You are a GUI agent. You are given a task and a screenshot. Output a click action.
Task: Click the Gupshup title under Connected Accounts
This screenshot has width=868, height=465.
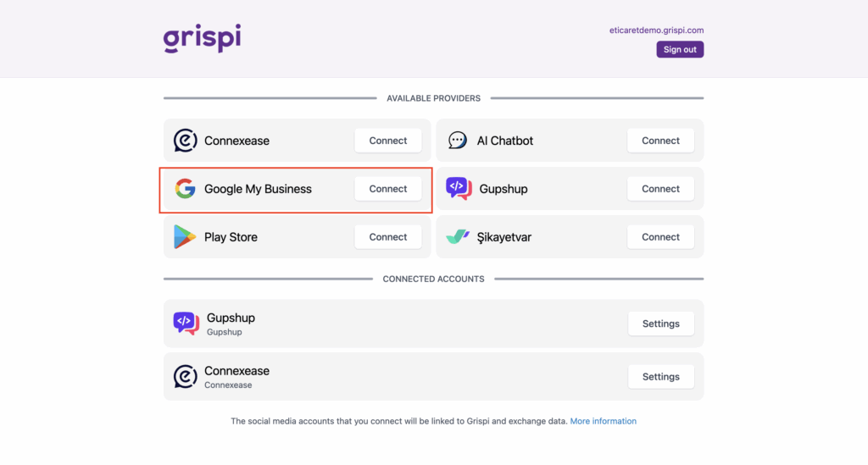click(231, 318)
